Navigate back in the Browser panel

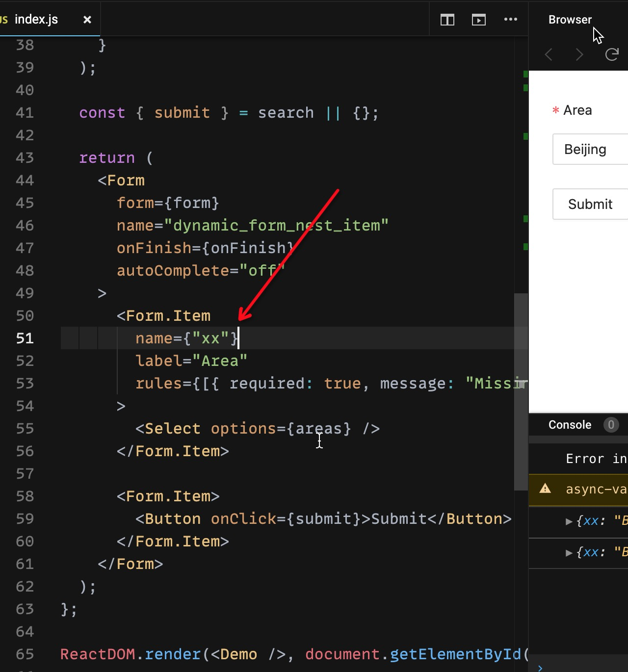tap(549, 55)
